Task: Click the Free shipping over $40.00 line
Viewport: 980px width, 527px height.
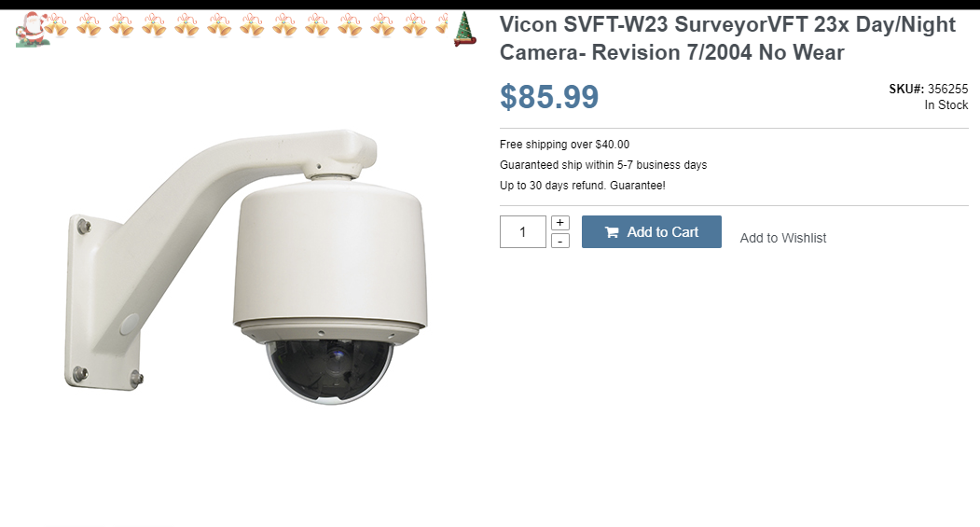Action: click(x=564, y=145)
